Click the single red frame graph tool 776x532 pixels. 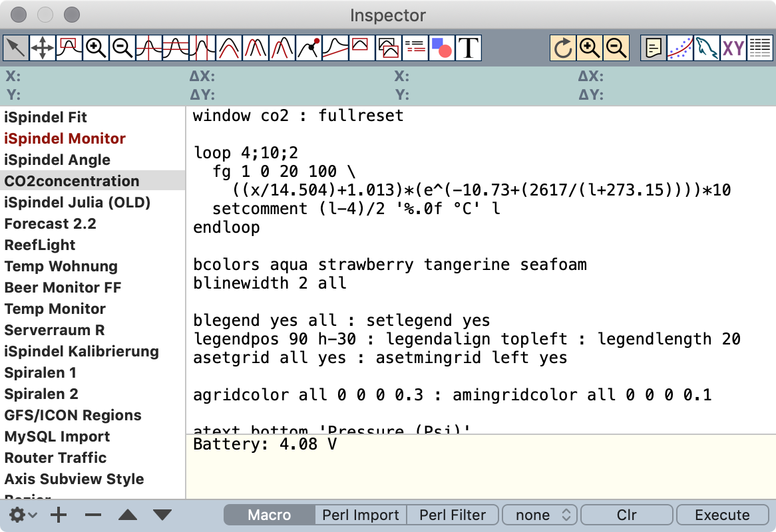point(362,48)
